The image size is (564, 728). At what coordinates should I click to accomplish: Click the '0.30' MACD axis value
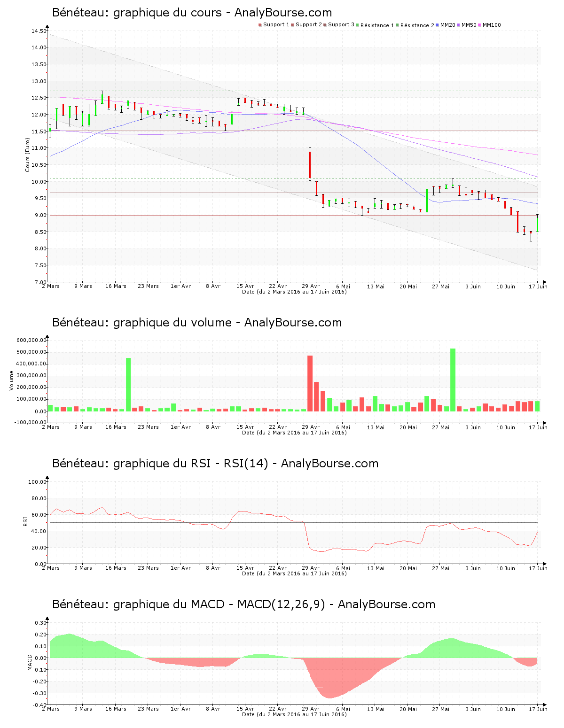coord(40,623)
